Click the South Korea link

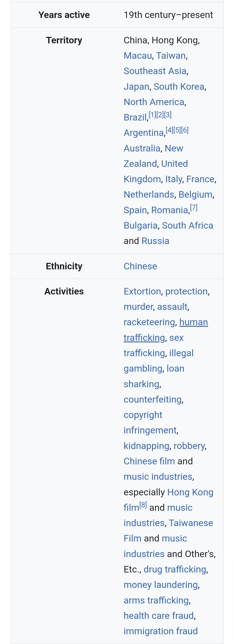(x=179, y=87)
